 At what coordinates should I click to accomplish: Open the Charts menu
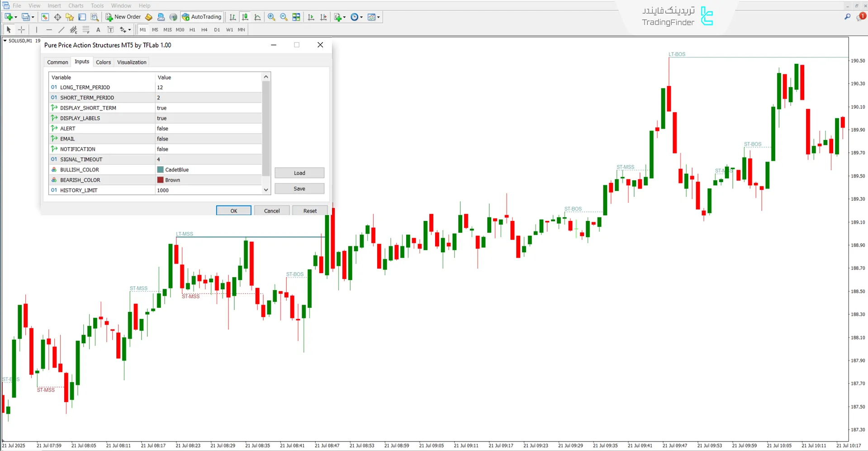[76, 5]
